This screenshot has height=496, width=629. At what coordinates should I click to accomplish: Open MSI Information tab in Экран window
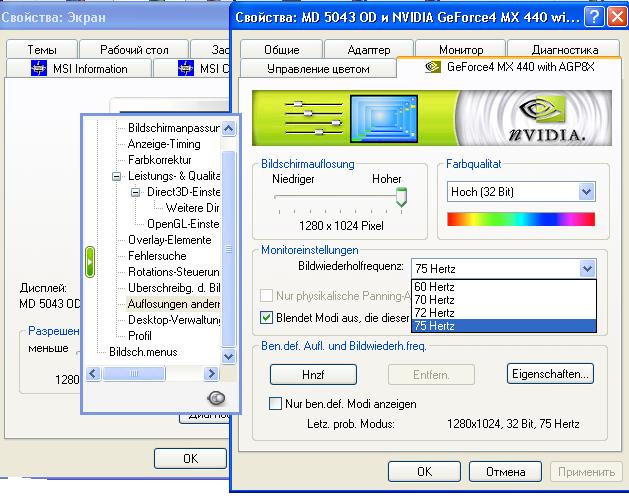79,69
